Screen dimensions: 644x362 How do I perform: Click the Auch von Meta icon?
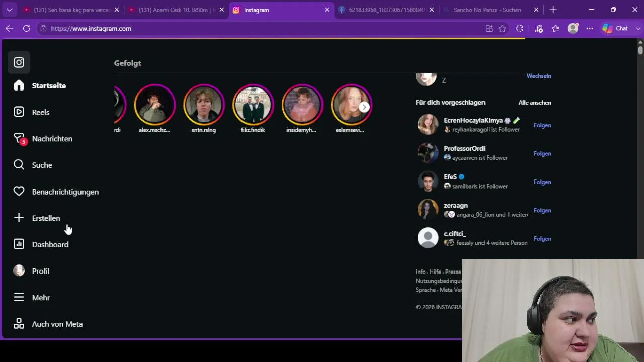click(19, 324)
